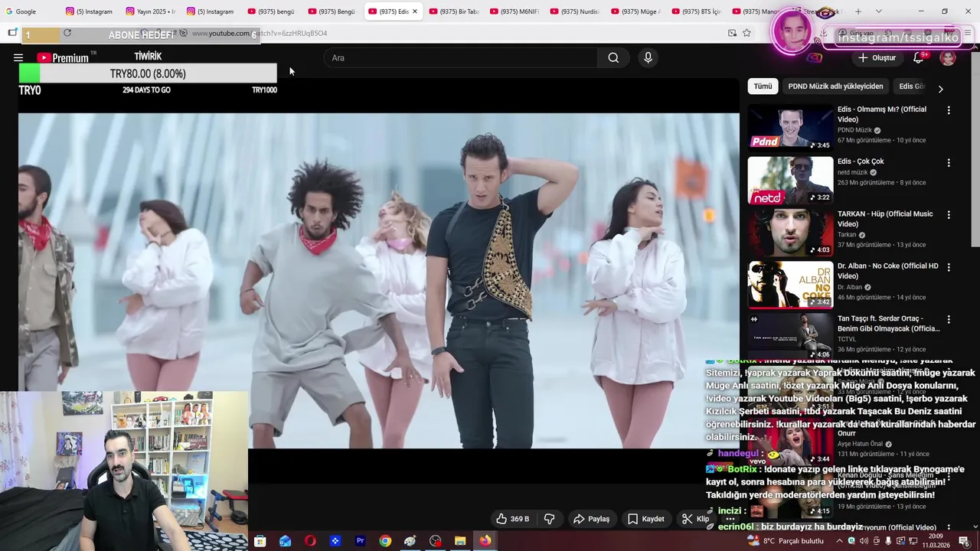
Task: Bookmark this page with the star icon
Action: [746, 33]
